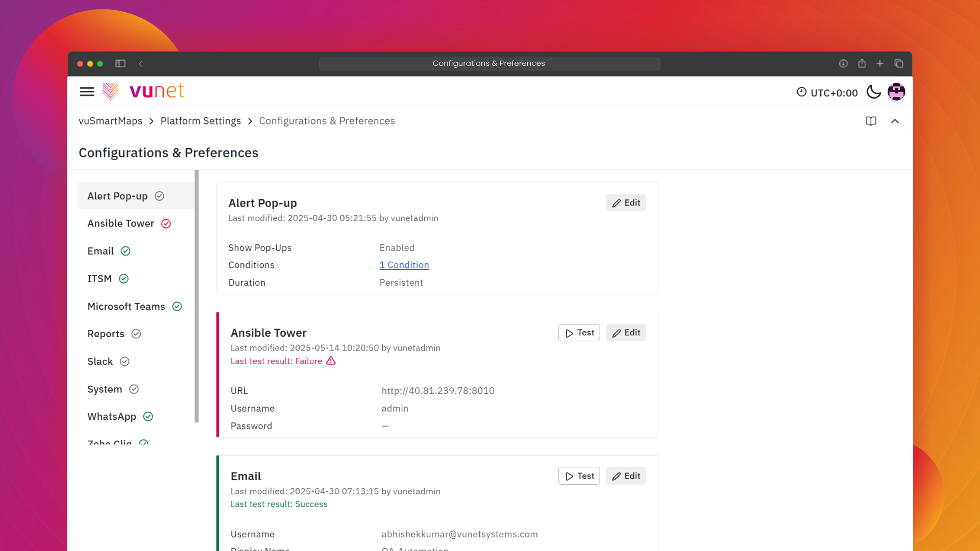Toggle dark mode with the moon icon
Screen dimensions: 980x551
(873, 92)
